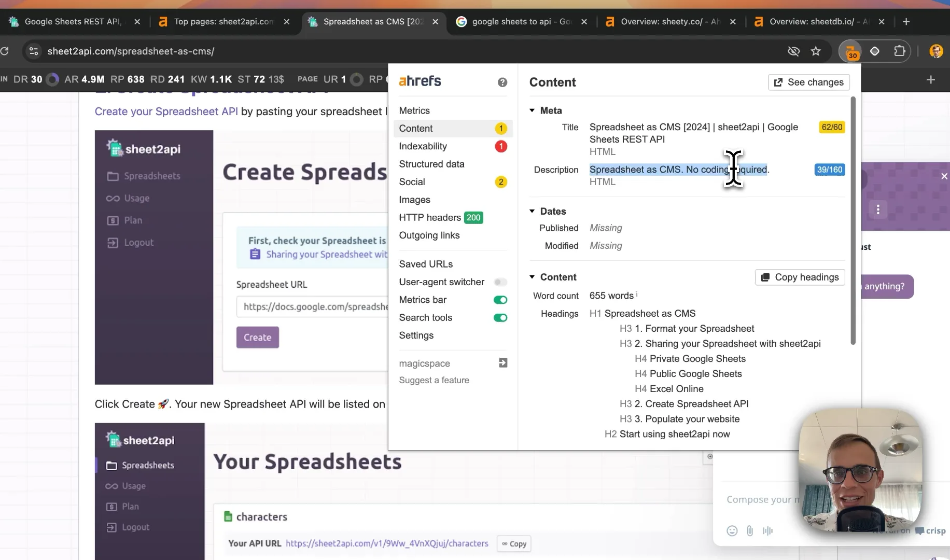Viewport: 950px width, 560px height.
Task: Click the DR 30 progress ring
Action: click(x=52, y=79)
